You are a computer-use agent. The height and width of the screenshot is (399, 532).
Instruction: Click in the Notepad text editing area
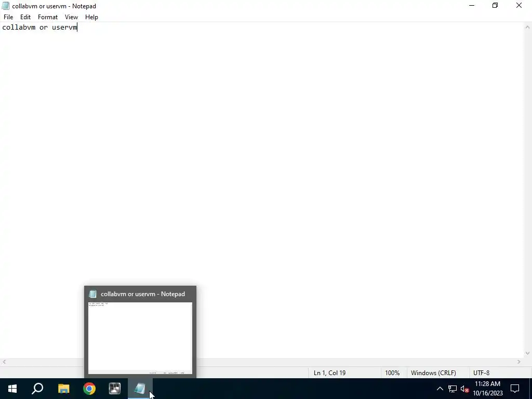point(262,190)
